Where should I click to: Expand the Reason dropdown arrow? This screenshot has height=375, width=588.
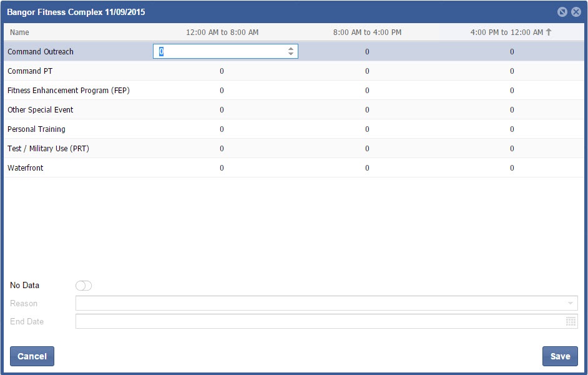pos(570,303)
